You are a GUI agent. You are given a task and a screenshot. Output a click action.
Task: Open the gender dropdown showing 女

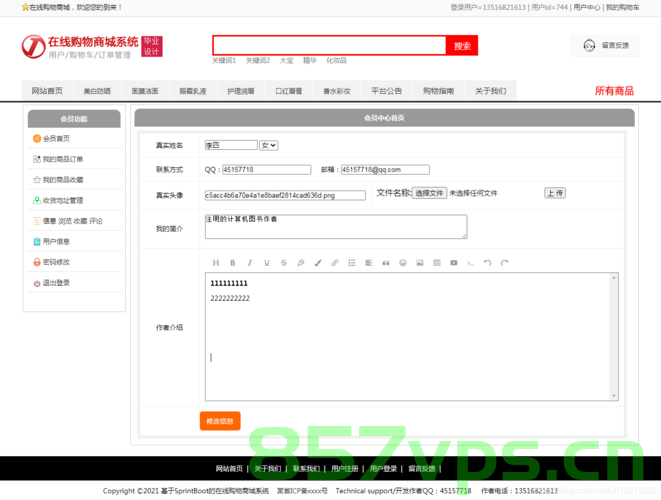coord(269,145)
